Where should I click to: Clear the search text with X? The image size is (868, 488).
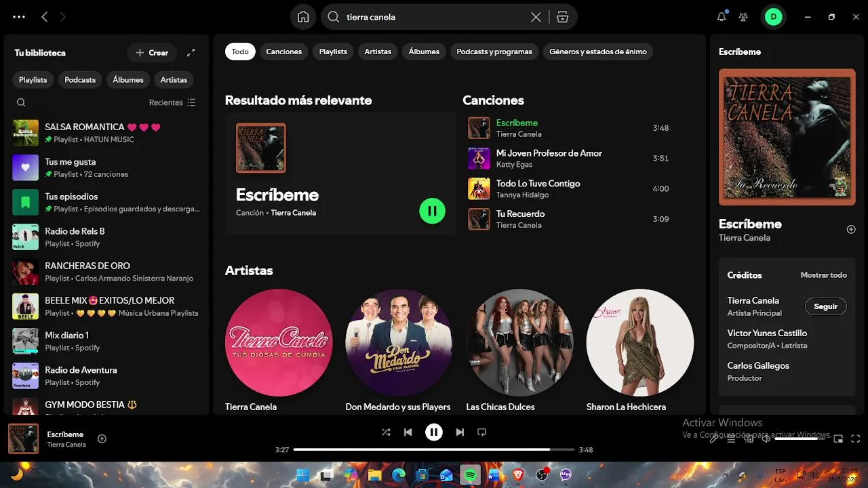pyautogui.click(x=536, y=17)
